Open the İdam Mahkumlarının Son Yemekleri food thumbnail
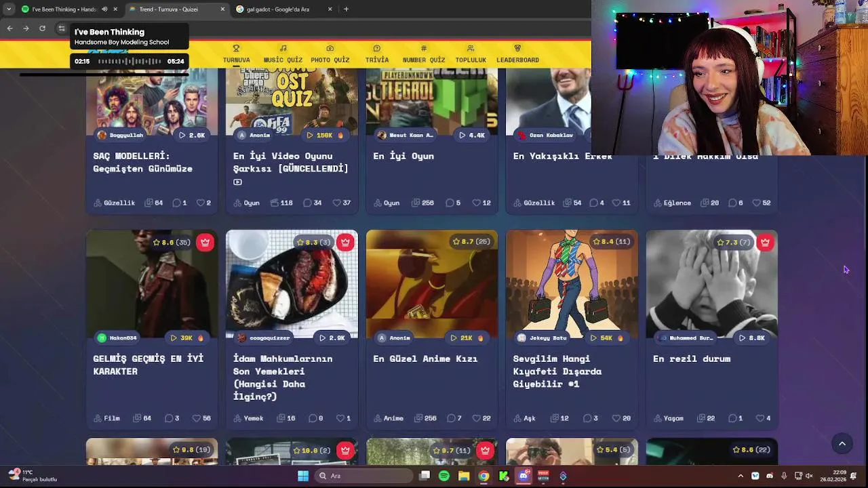Viewport: 868px width, 488px height. (292, 283)
